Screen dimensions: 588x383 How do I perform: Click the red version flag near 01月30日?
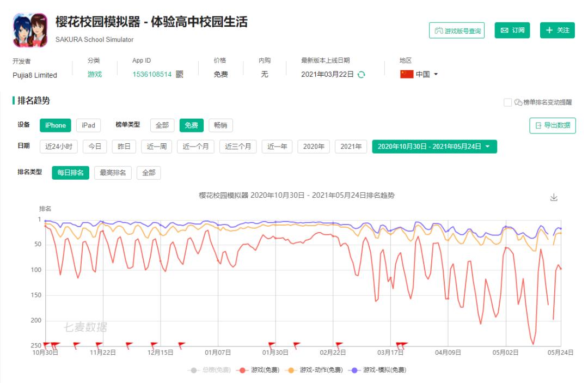pos(271,345)
